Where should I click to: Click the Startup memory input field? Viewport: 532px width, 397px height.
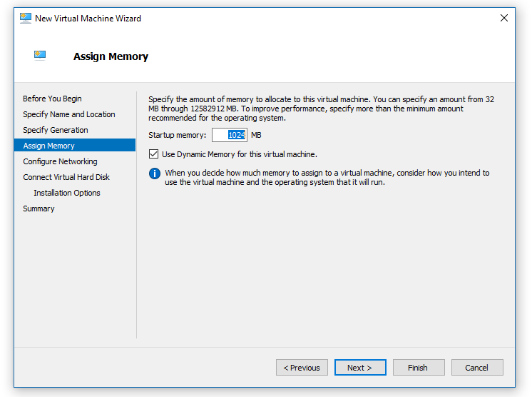229,135
